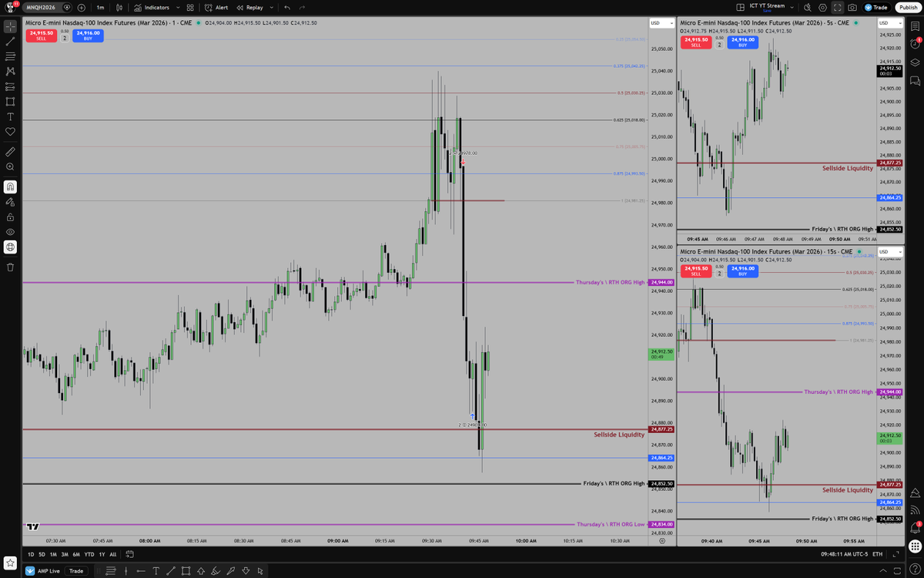Click the BUY 24,916.00 button
Viewport: 924px width, 578px height.
click(x=88, y=35)
